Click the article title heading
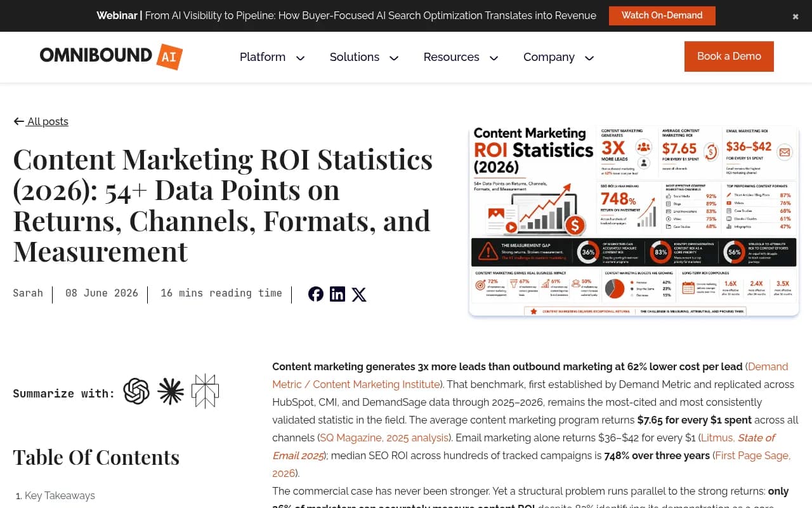The height and width of the screenshot is (508, 812). point(223,205)
